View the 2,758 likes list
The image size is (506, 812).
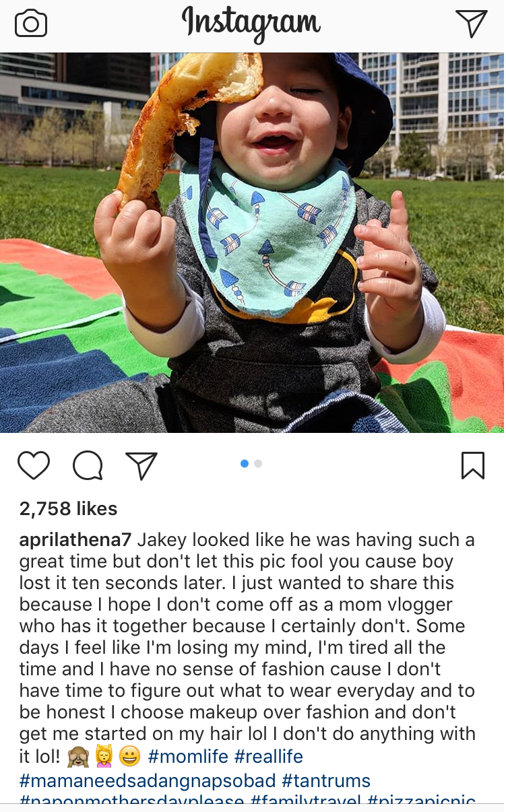coord(68,508)
